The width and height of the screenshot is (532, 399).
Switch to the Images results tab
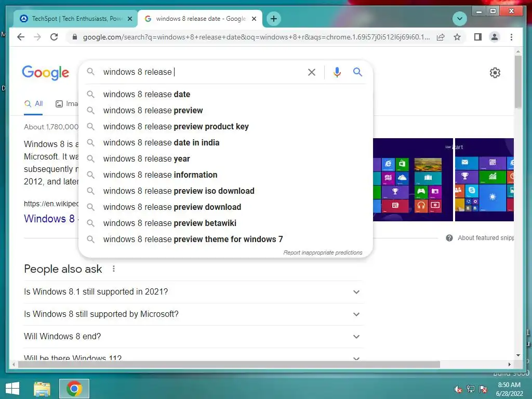click(x=67, y=104)
